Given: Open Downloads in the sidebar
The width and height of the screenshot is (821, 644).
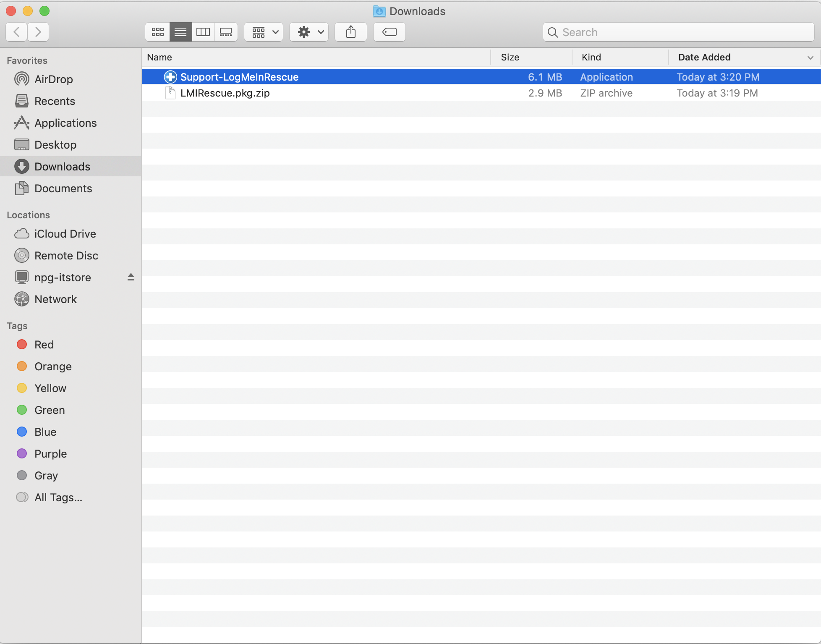Looking at the screenshot, I should [71, 166].
